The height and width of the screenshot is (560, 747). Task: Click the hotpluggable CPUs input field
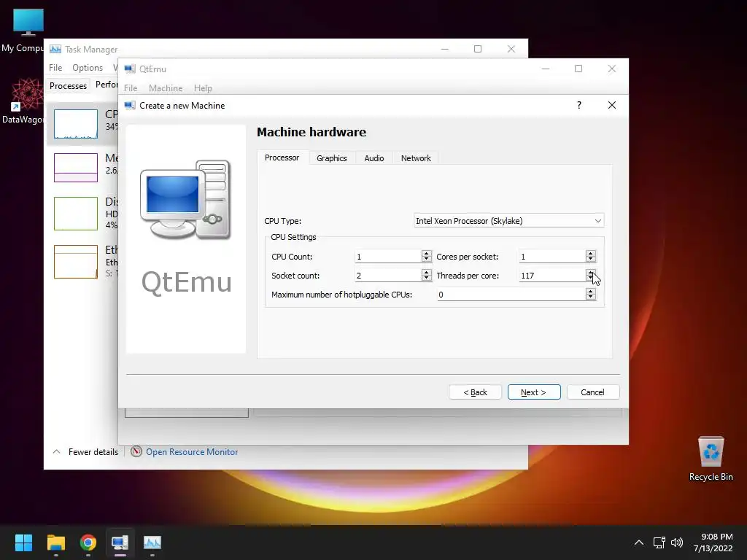[511, 295]
